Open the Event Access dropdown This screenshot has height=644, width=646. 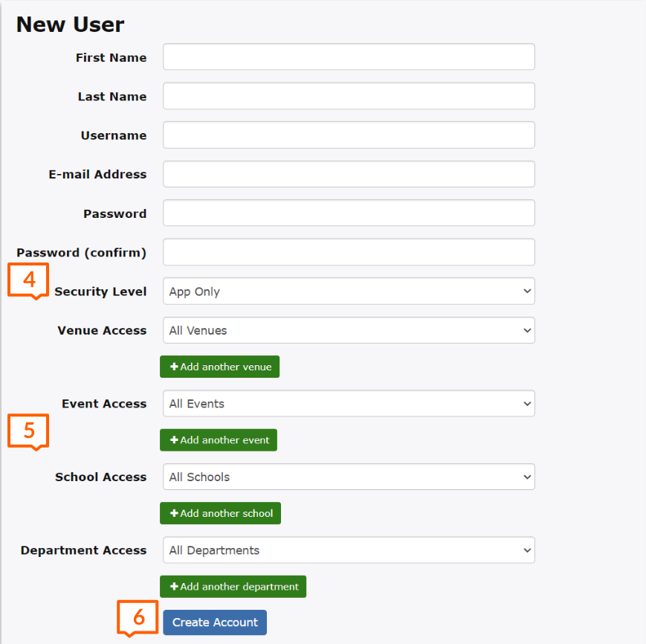[349, 403]
